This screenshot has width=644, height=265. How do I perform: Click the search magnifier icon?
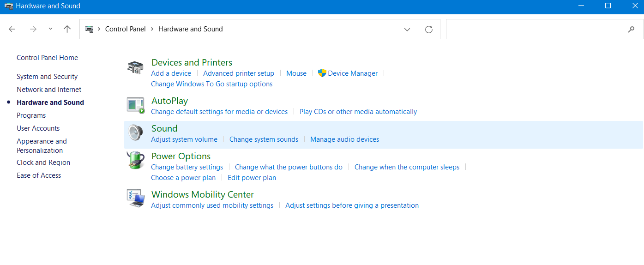click(631, 29)
